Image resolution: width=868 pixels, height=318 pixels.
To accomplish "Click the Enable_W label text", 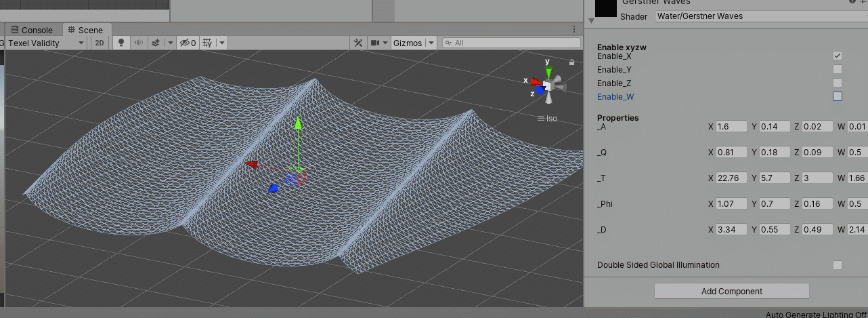I will (615, 96).
